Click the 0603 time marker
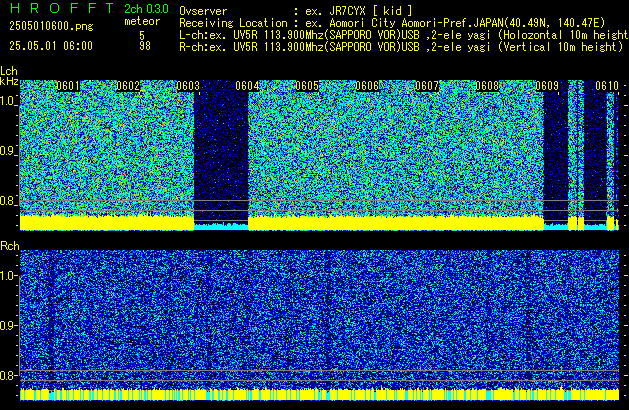 (188, 86)
